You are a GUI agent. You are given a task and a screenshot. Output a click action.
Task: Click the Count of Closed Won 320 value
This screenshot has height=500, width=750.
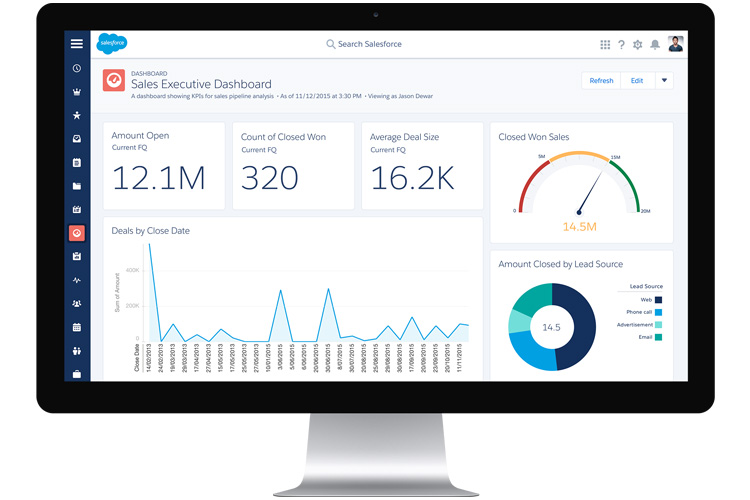pyautogui.click(x=270, y=178)
